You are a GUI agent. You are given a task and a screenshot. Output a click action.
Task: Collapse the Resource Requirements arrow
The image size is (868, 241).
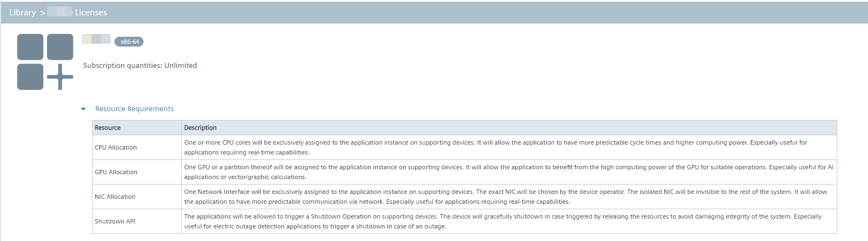pos(83,109)
